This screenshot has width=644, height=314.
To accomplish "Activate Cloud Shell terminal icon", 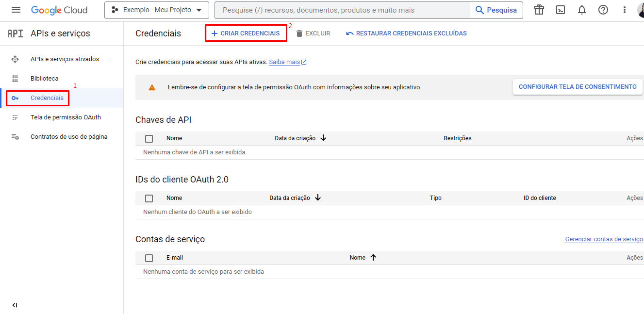I will tap(561, 10).
